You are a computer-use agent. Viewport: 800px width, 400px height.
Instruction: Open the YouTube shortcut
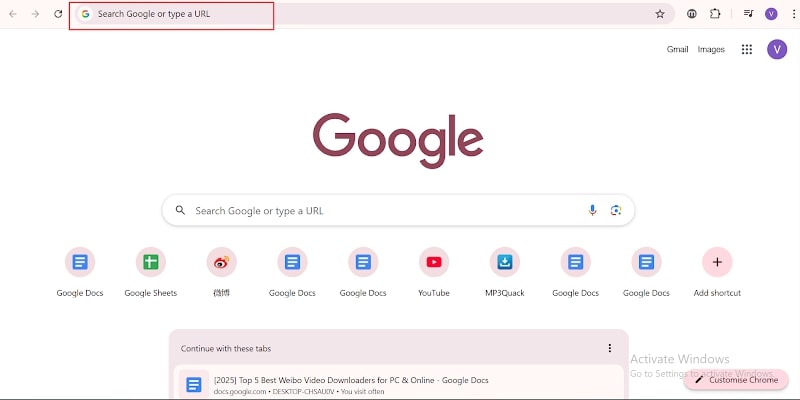tap(434, 272)
